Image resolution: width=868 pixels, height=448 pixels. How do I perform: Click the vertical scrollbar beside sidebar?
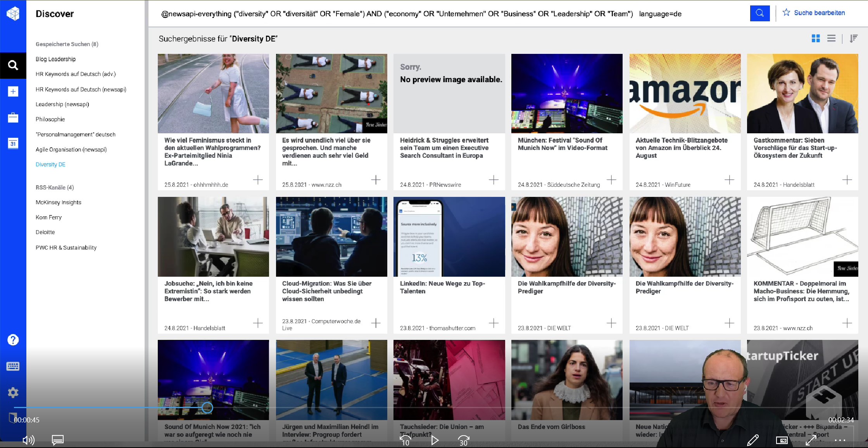point(146,221)
